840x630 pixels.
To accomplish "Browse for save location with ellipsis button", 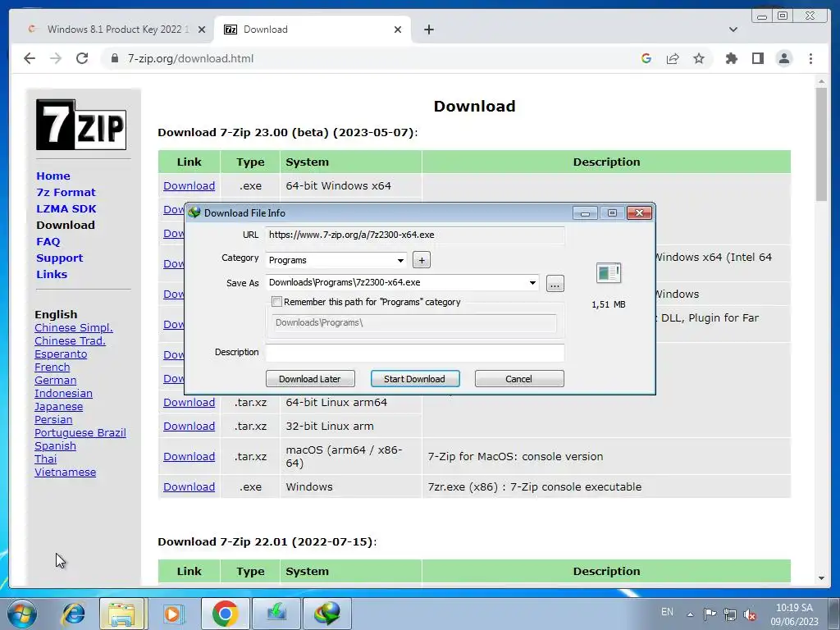I will 555,283.
